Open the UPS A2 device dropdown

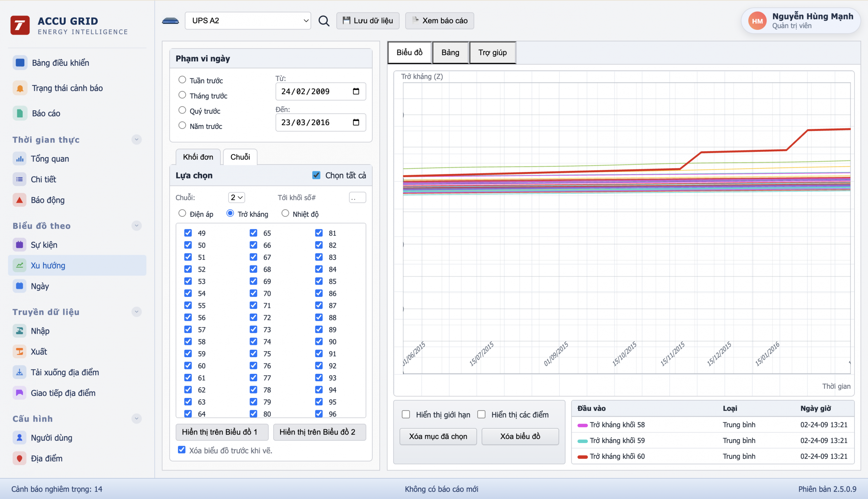point(248,21)
